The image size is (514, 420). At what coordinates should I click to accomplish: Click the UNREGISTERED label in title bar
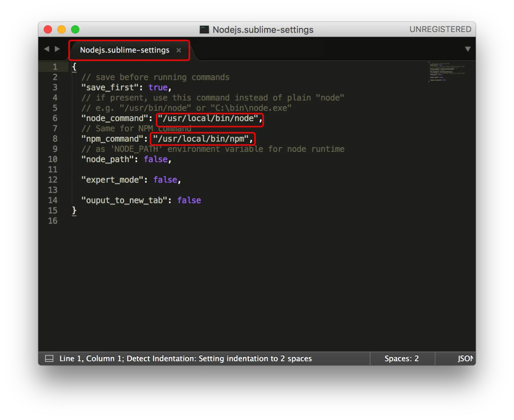440,29
